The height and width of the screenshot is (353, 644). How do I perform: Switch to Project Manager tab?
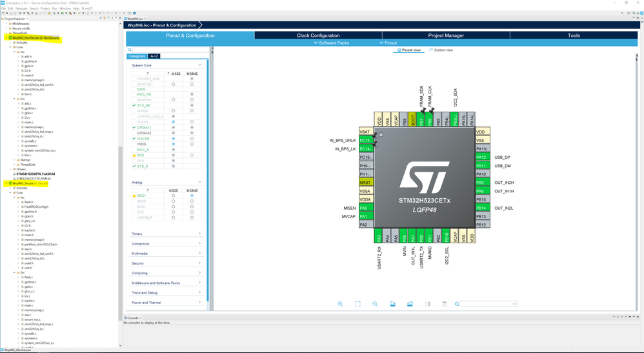point(446,35)
